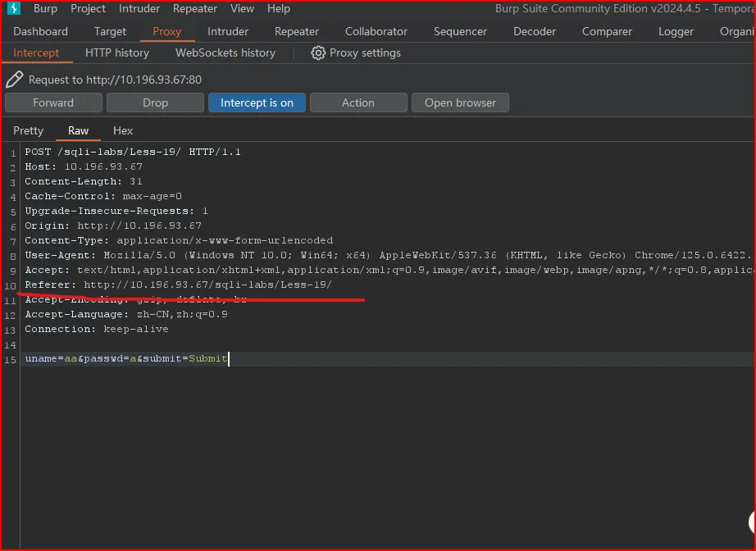Click the Connection: keep-alive line
This screenshot has height=551, width=756.
click(97, 329)
